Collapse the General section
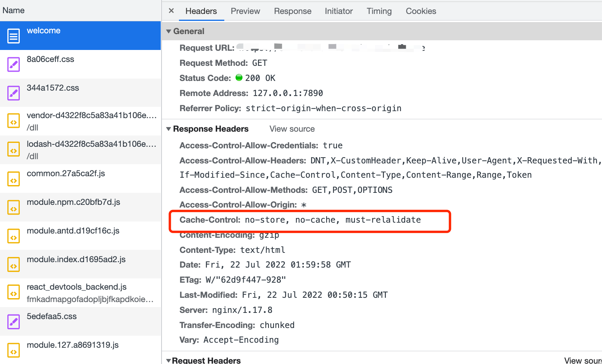The height and width of the screenshot is (364, 602). click(169, 31)
